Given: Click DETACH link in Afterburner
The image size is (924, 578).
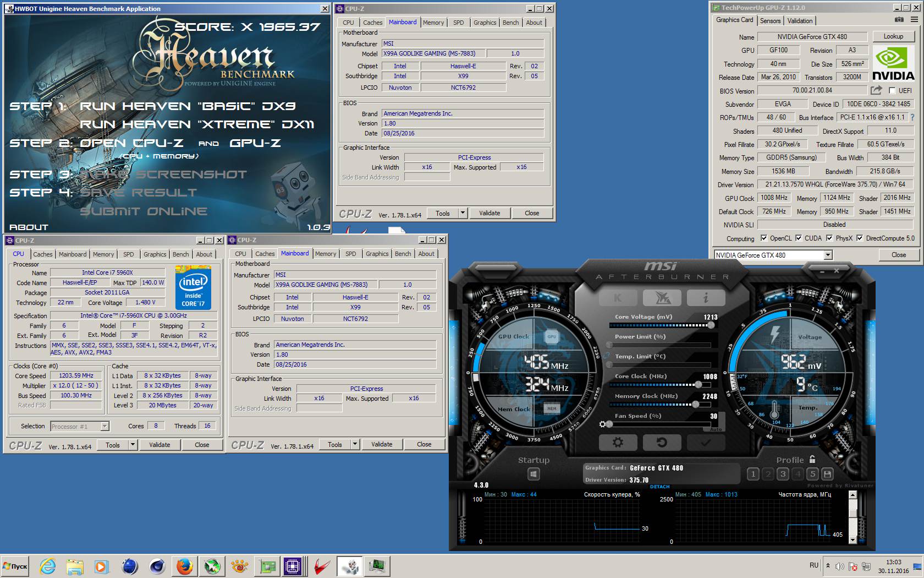Looking at the screenshot, I should (x=660, y=487).
